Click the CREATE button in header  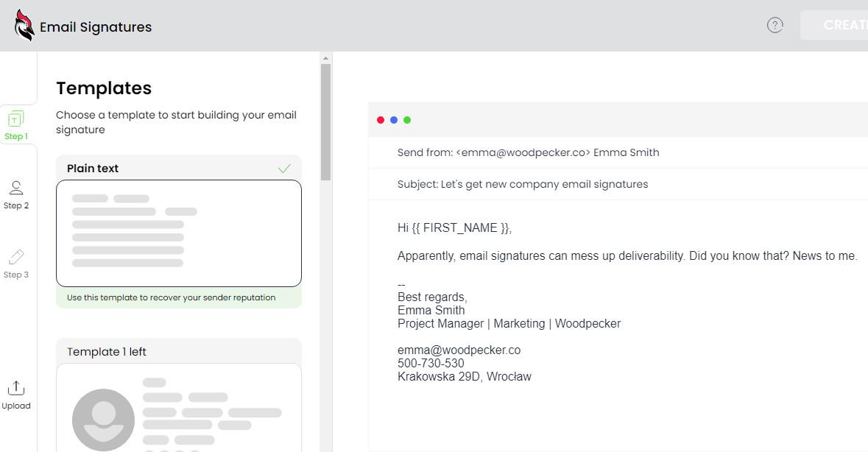[834, 25]
